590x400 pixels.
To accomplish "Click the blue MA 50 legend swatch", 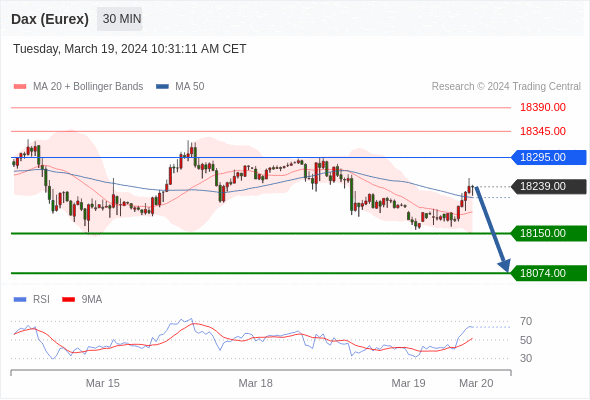I will point(162,87).
